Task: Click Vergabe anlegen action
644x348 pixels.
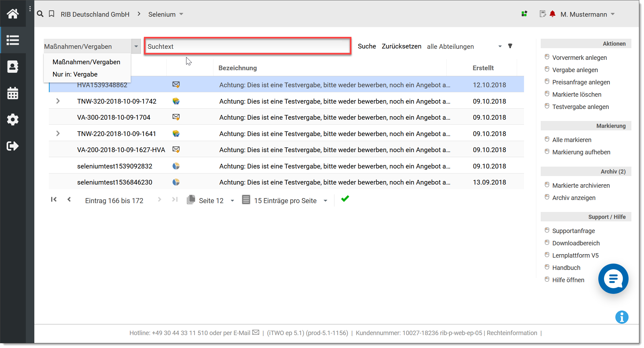Action: 575,70
